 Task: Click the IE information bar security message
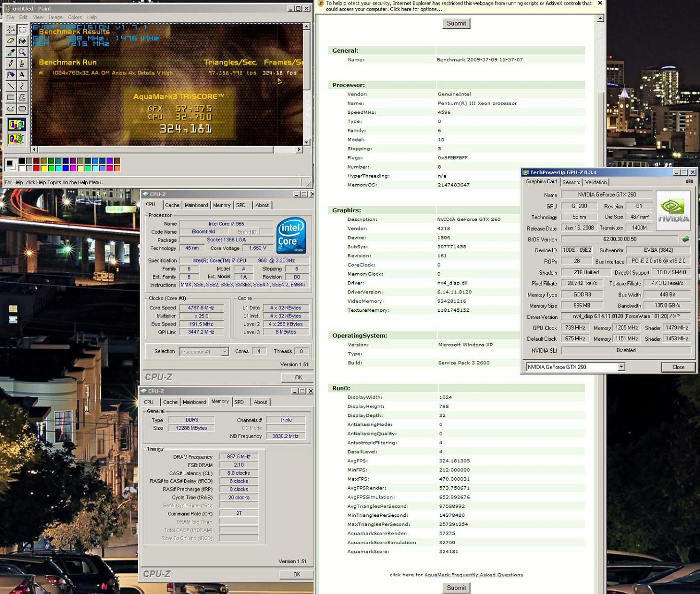(x=458, y=6)
